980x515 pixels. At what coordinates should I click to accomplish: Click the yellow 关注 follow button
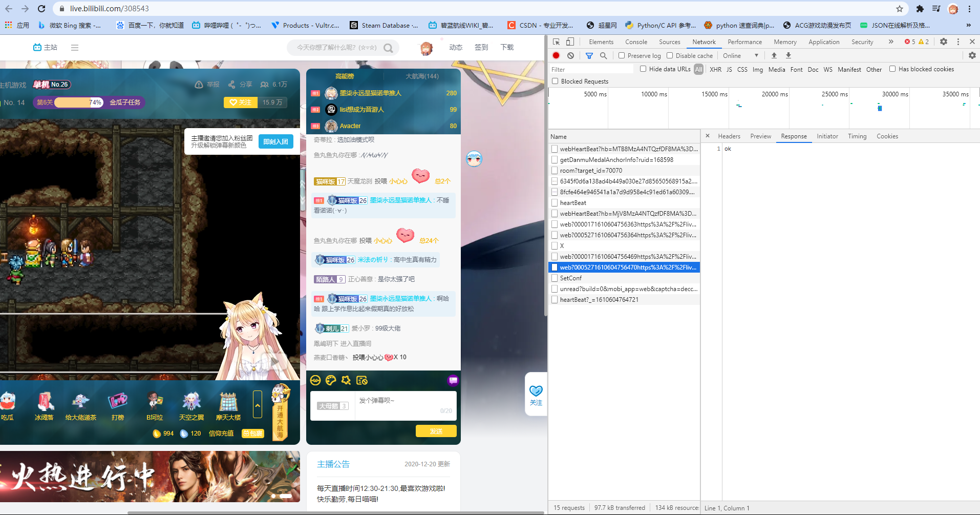[x=241, y=102]
